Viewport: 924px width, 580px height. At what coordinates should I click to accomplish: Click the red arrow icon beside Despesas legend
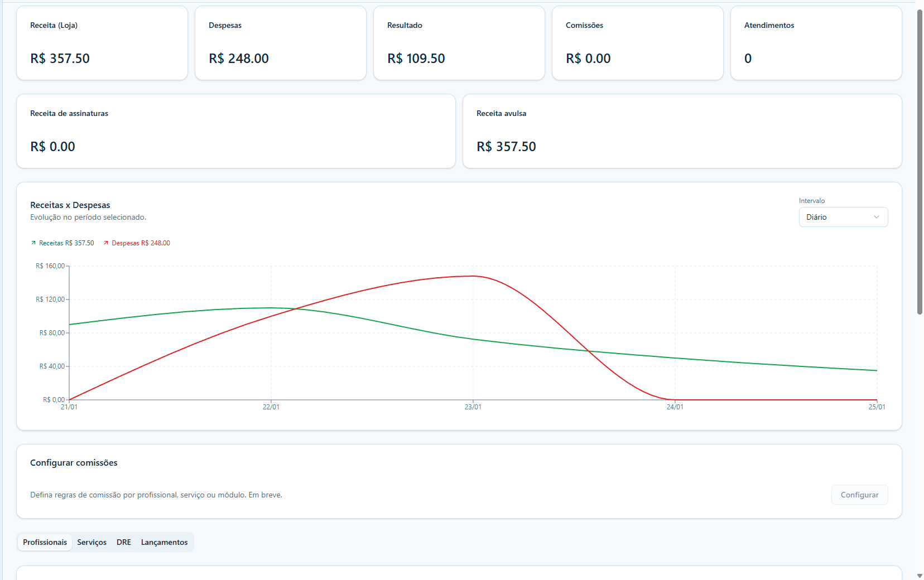pyautogui.click(x=106, y=243)
